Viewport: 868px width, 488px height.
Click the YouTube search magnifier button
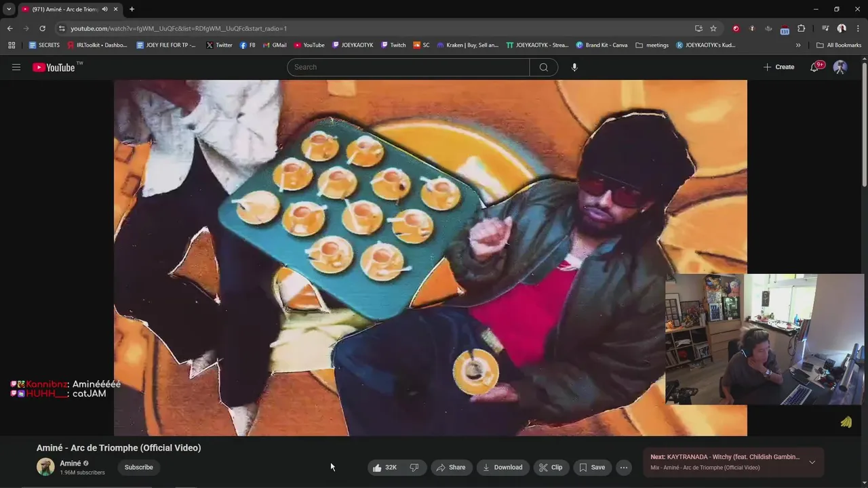tap(544, 67)
